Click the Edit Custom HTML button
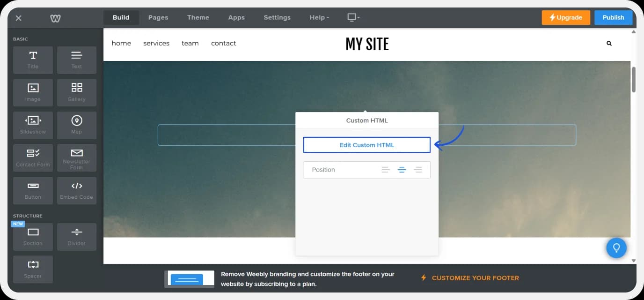 pyautogui.click(x=366, y=145)
